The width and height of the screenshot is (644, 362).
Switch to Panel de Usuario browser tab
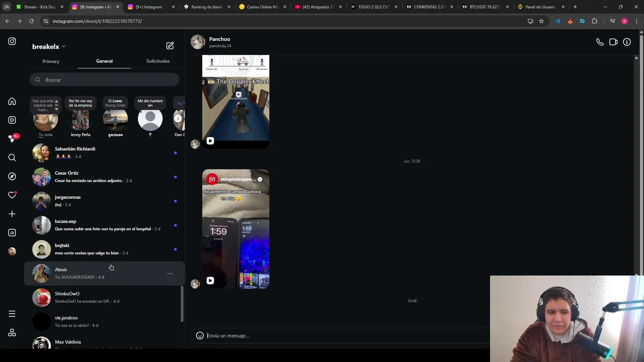[x=541, y=7]
